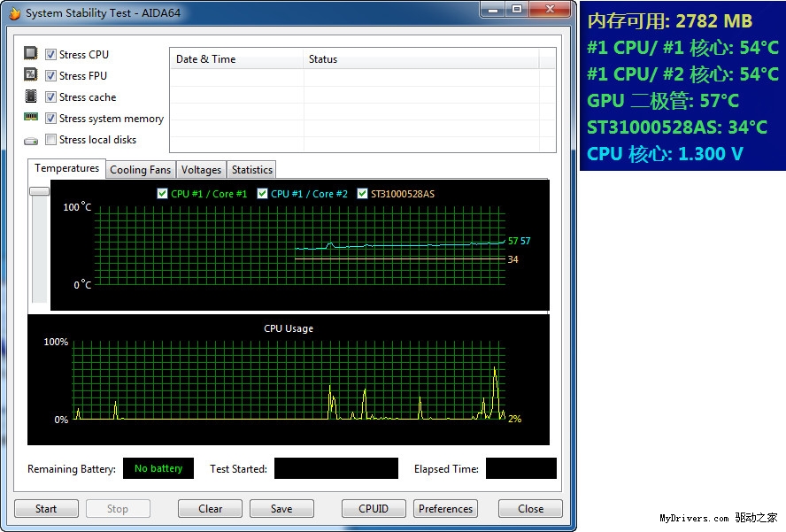
Task: Click the CPUID button
Action: tap(374, 509)
